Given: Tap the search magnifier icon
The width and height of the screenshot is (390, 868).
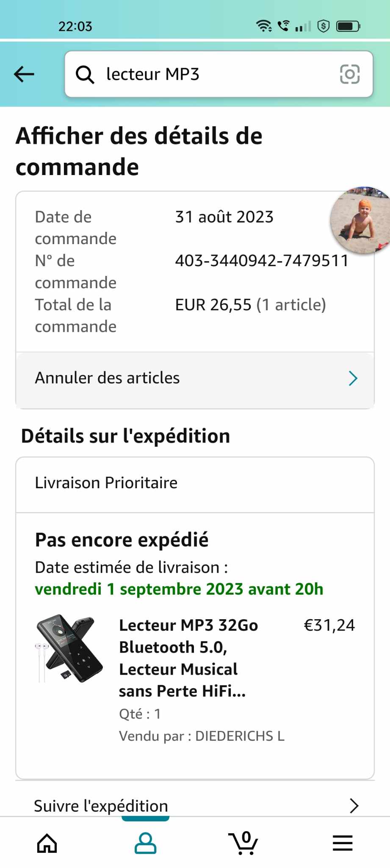Looking at the screenshot, I should (85, 75).
